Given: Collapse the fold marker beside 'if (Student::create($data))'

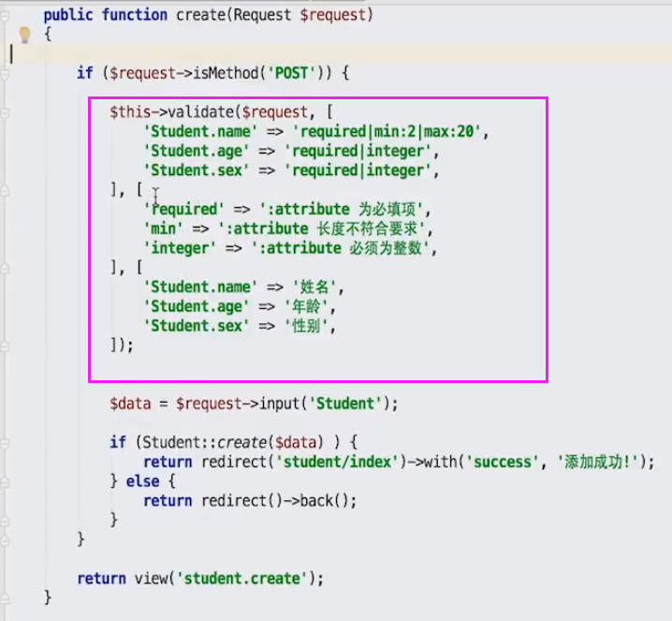Looking at the screenshot, I should pyautogui.click(x=5, y=443).
